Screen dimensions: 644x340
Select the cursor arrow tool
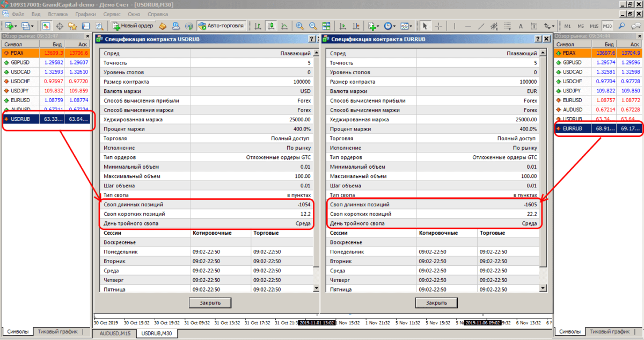(425, 25)
